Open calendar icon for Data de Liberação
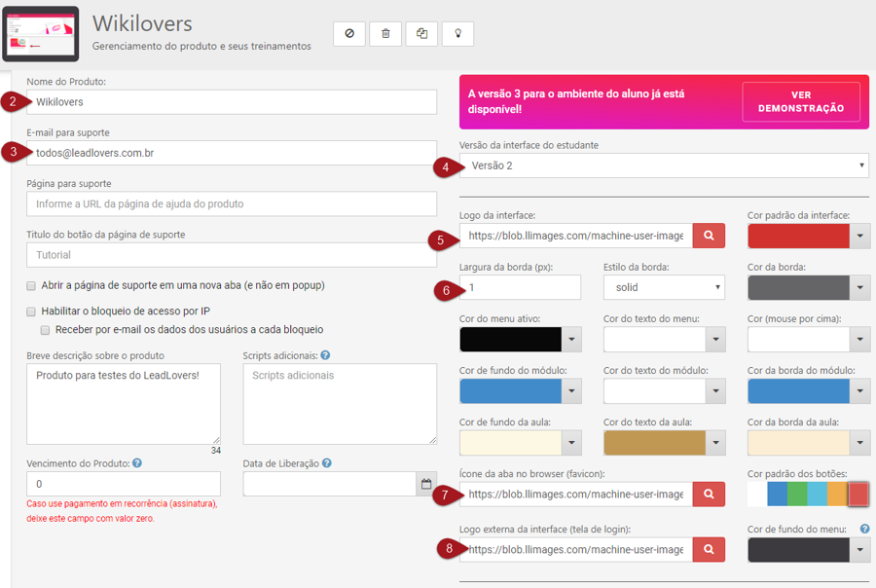Screen dimensions: 876x588 425,484
